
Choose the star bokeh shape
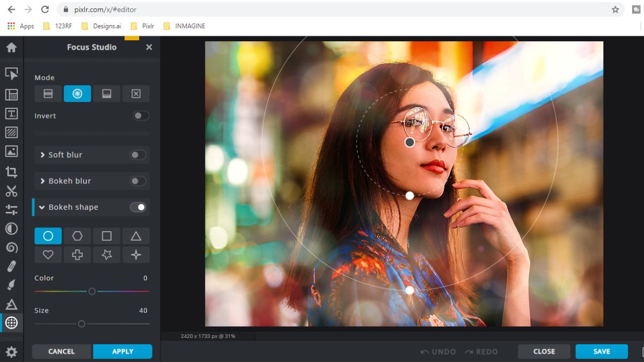point(106,255)
